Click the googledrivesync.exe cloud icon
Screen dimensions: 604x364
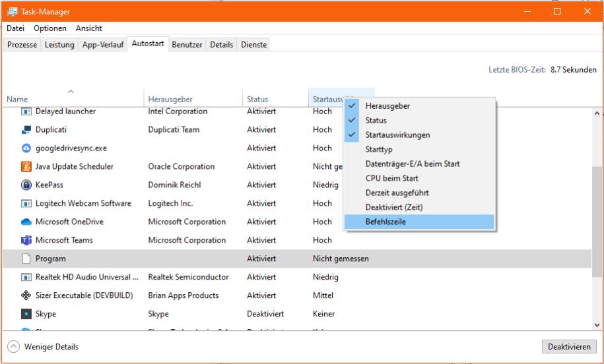coord(26,148)
